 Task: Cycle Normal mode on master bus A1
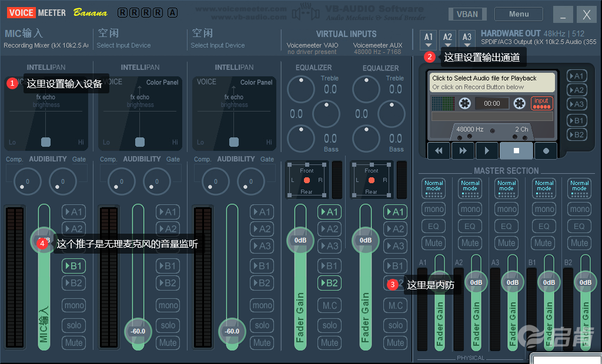coord(433,188)
